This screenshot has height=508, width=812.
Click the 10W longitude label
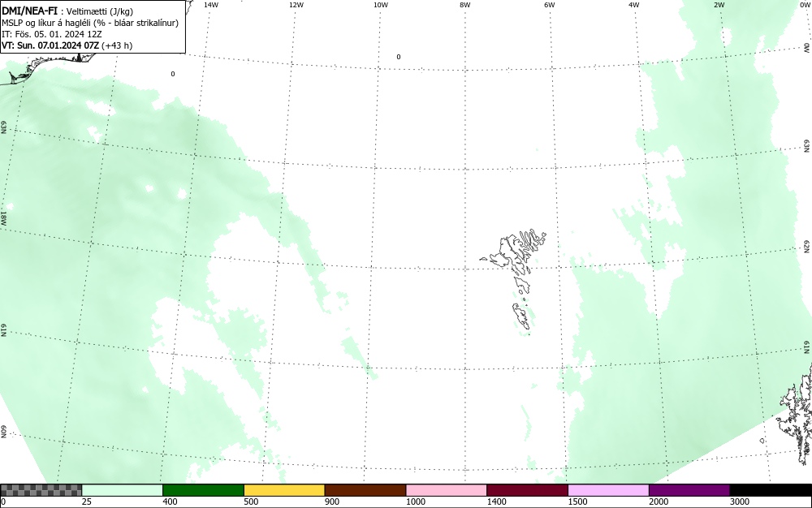click(381, 5)
